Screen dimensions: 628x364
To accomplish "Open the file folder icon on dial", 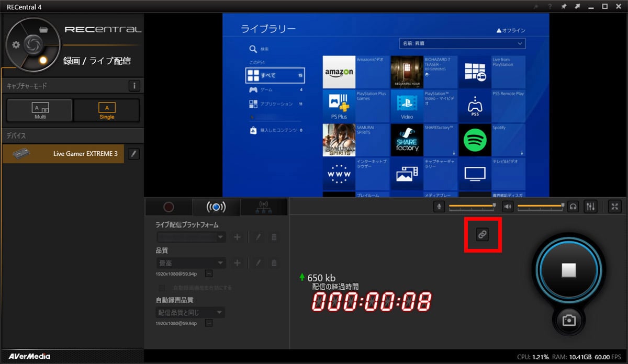I will [43, 30].
